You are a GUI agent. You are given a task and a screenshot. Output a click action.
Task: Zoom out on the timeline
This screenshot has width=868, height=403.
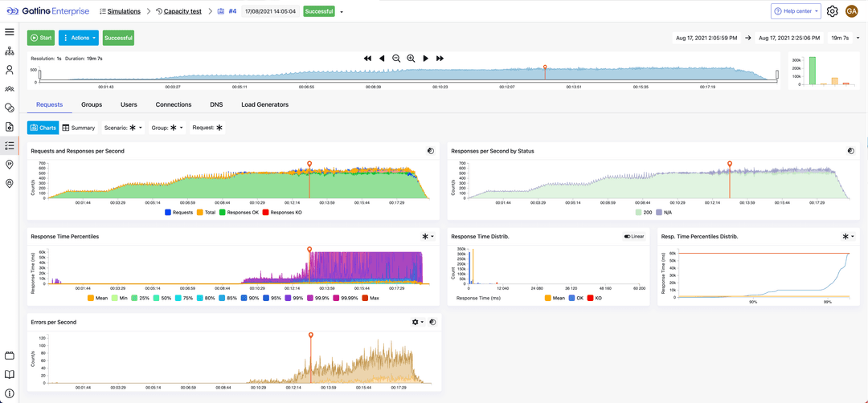(396, 59)
